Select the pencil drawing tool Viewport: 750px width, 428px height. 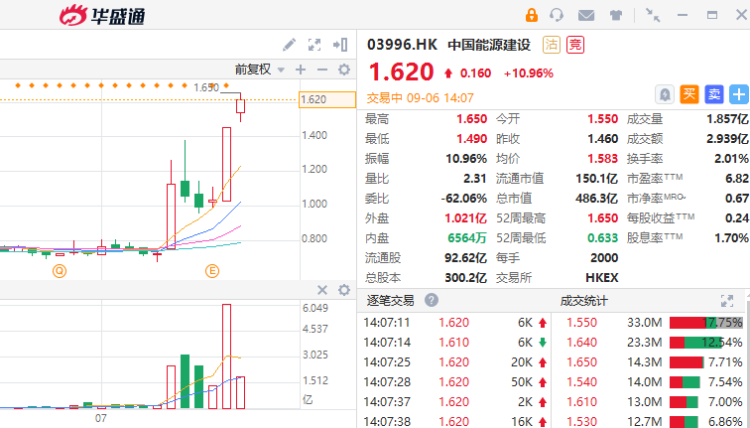pyautogui.click(x=289, y=45)
